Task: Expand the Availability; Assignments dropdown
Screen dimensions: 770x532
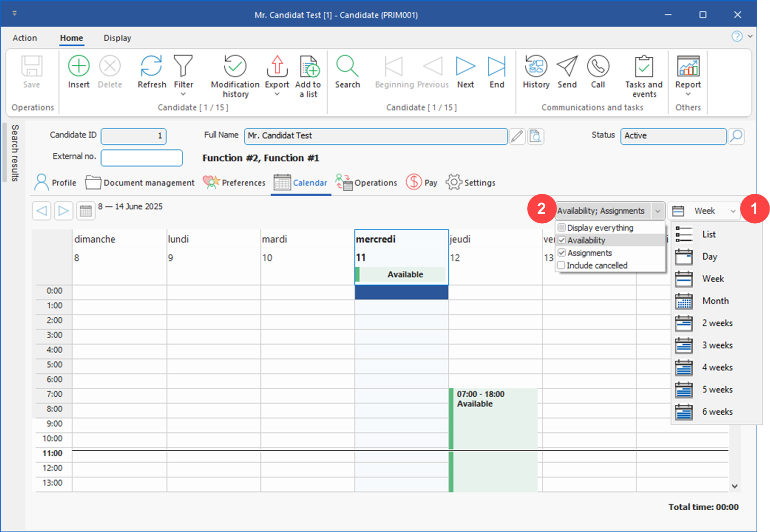Action: (657, 211)
